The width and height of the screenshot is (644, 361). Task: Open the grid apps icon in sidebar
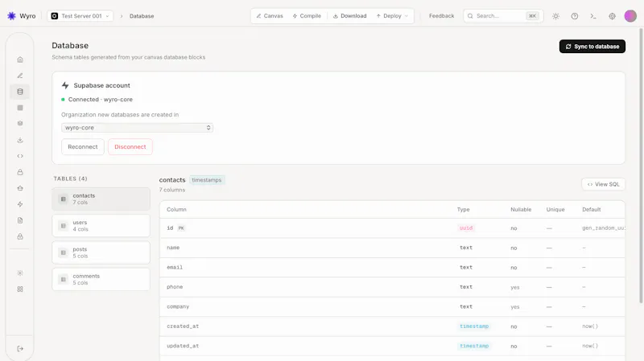pos(20,289)
